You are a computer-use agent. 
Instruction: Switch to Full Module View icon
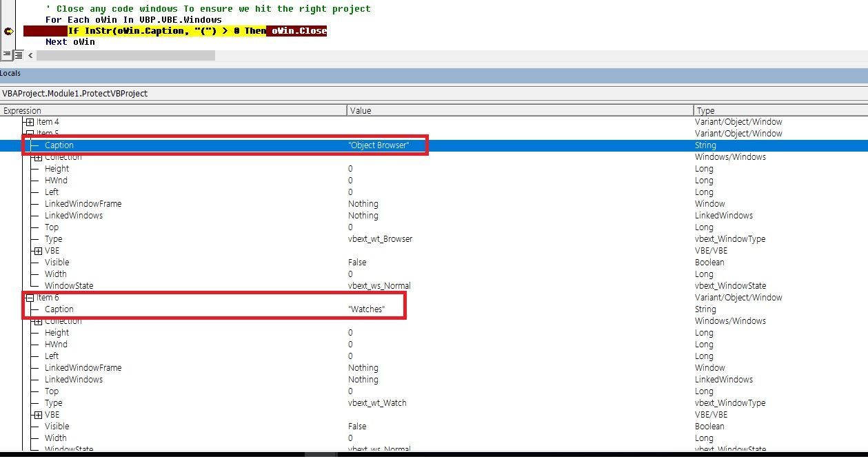18,54
